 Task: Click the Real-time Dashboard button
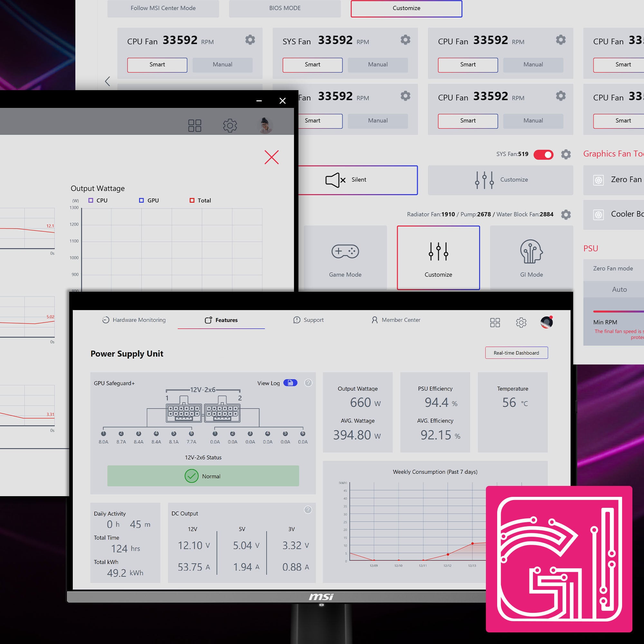point(516,353)
